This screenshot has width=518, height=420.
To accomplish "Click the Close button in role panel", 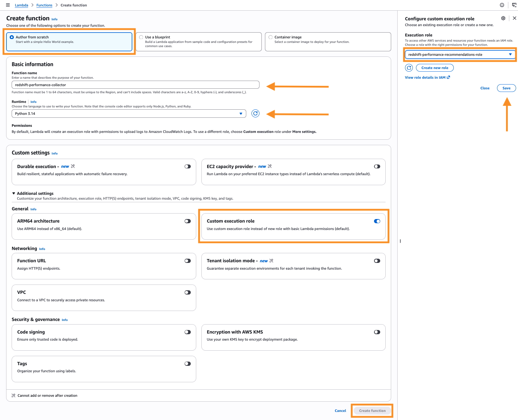I will click(485, 88).
